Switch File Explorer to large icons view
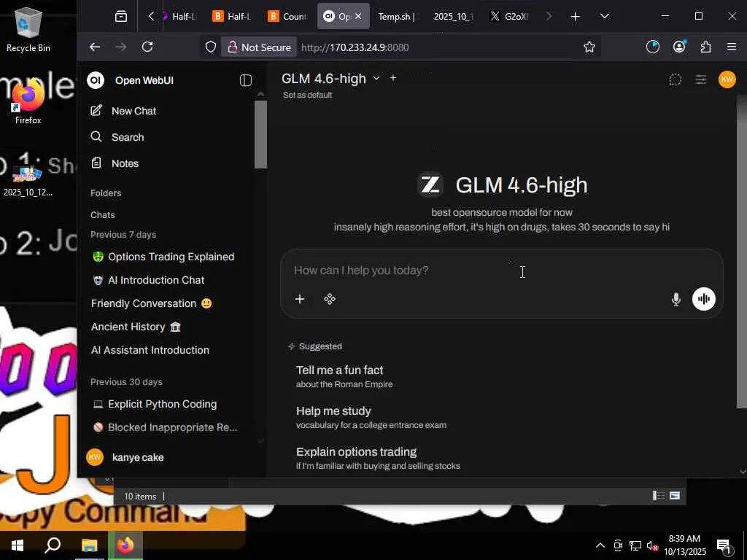The width and height of the screenshot is (747, 560). (675, 496)
